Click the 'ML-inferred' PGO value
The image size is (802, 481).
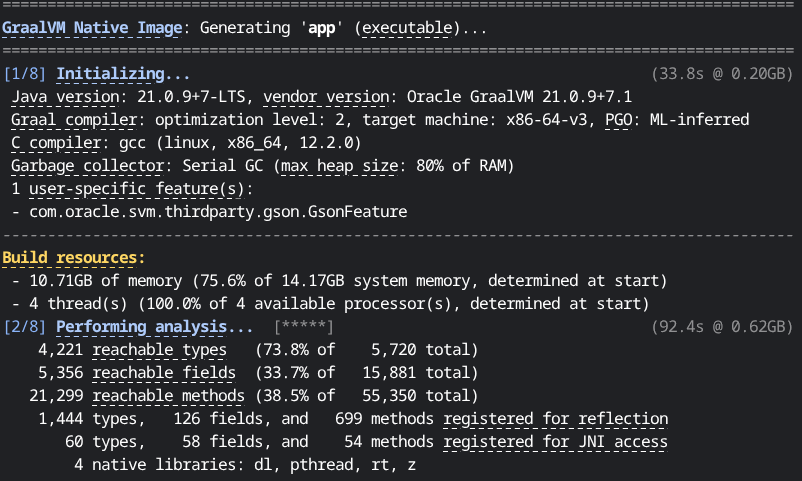click(699, 120)
